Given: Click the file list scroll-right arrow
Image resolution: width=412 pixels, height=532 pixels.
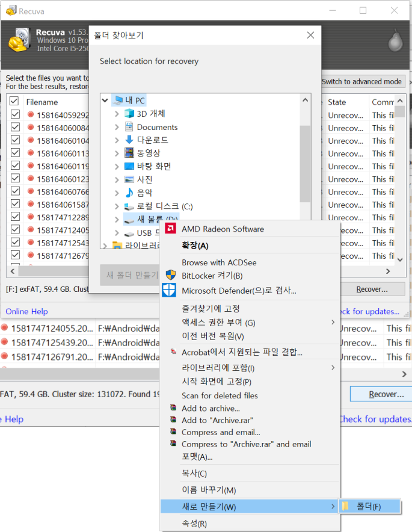Looking at the screenshot, I should pyautogui.click(x=389, y=271).
